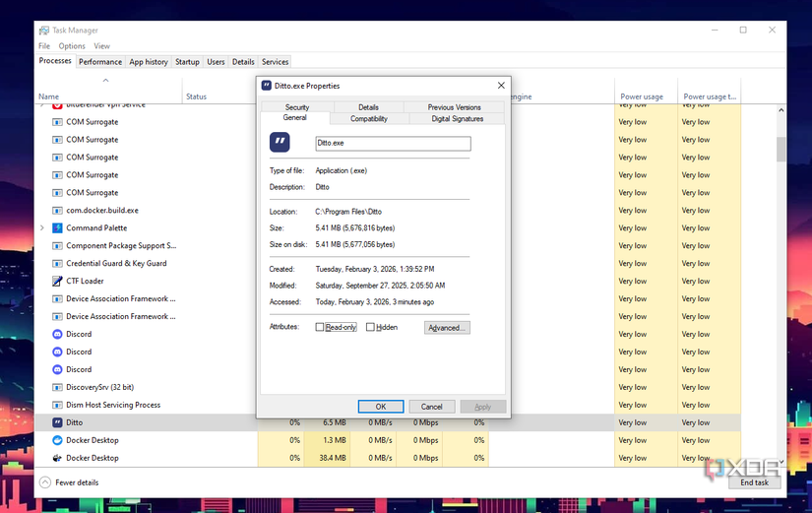Click the sort arrow above Name column
812x513 pixels.
pos(105,81)
